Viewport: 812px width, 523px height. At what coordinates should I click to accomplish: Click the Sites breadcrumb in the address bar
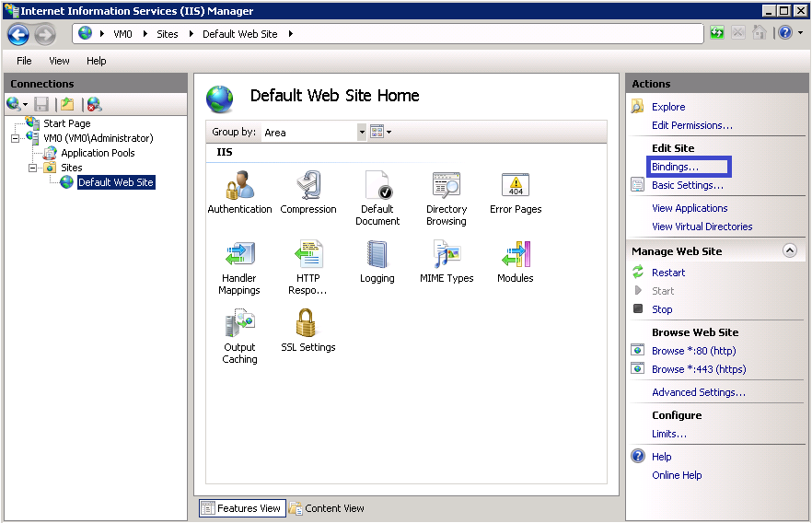(168, 34)
